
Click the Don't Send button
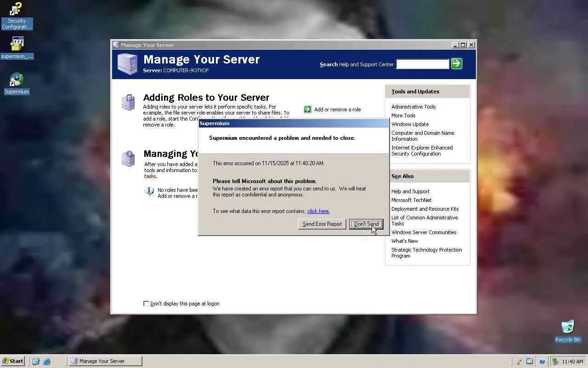point(366,224)
